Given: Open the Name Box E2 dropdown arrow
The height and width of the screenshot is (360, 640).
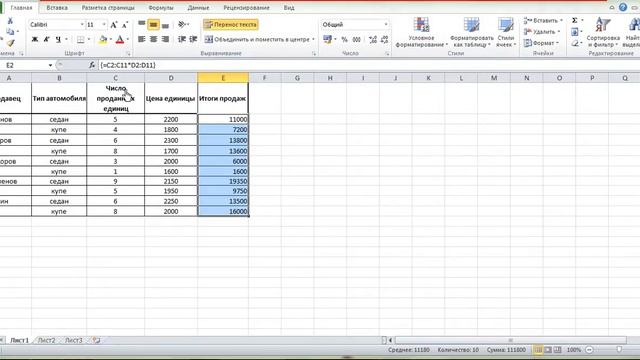Looking at the screenshot, I should tap(50, 65).
